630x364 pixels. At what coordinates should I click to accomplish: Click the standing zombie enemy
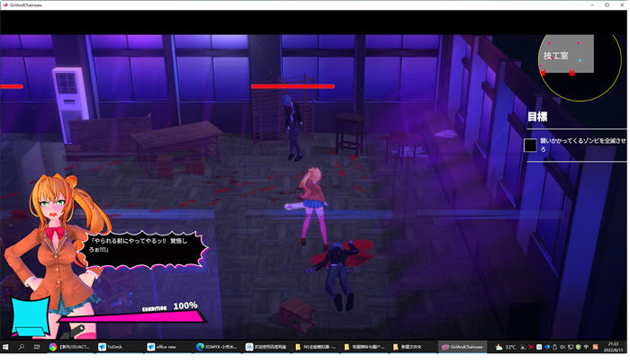click(x=292, y=124)
